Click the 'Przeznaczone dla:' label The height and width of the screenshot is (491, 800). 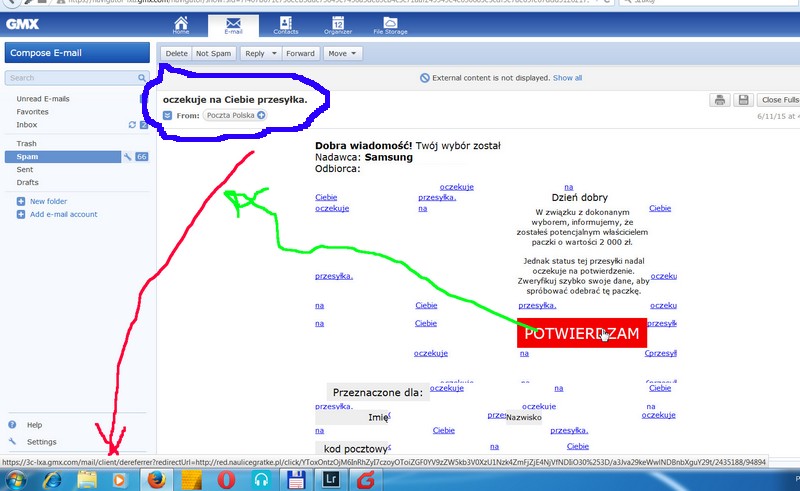[x=378, y=392]
